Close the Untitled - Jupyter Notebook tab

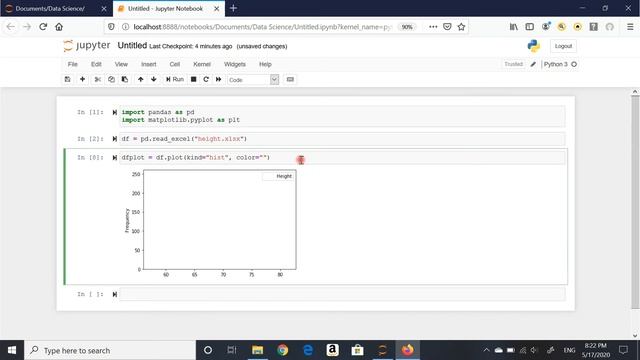tap(217, 8)
